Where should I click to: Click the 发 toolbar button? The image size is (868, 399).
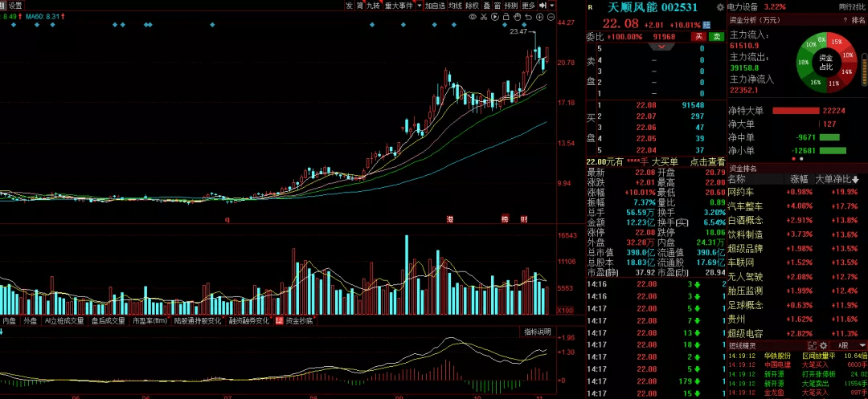350,6
